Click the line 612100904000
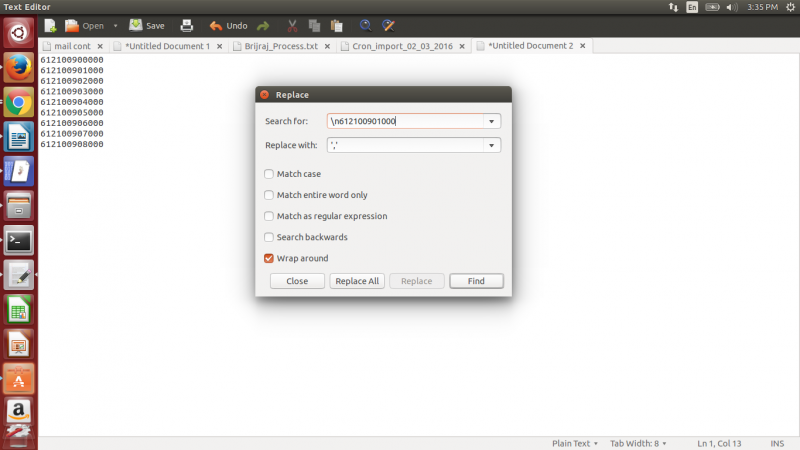The height and width of the screenshot is (450, 800). click(x=72, y=102)
